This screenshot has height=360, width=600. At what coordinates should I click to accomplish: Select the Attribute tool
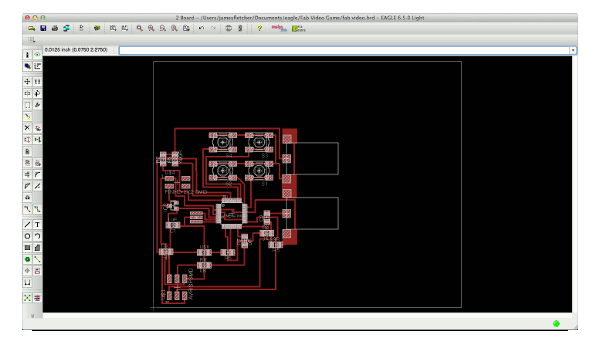37,271
